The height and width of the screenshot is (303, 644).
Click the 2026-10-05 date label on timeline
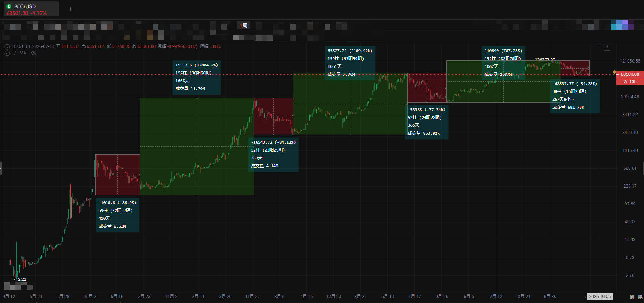click(600, 297)
